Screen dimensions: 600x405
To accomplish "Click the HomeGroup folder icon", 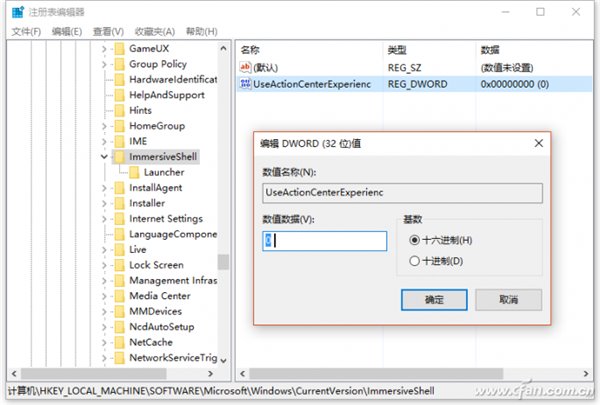I will pyautogui.click(x=120, y=126).
